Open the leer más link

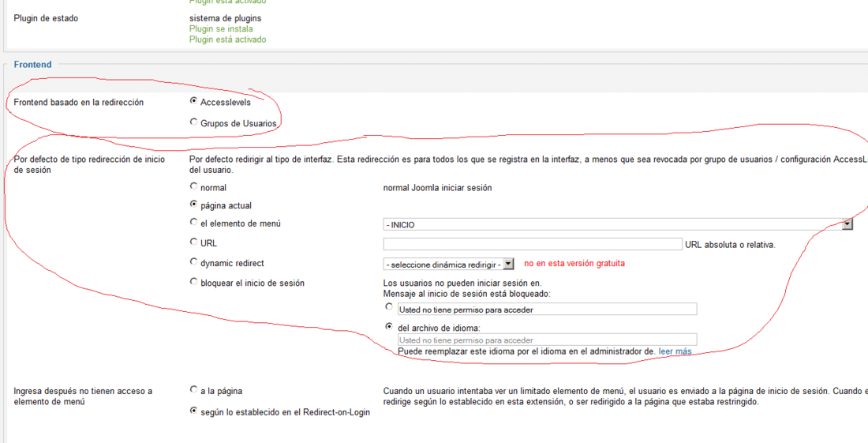pos(675,351)
